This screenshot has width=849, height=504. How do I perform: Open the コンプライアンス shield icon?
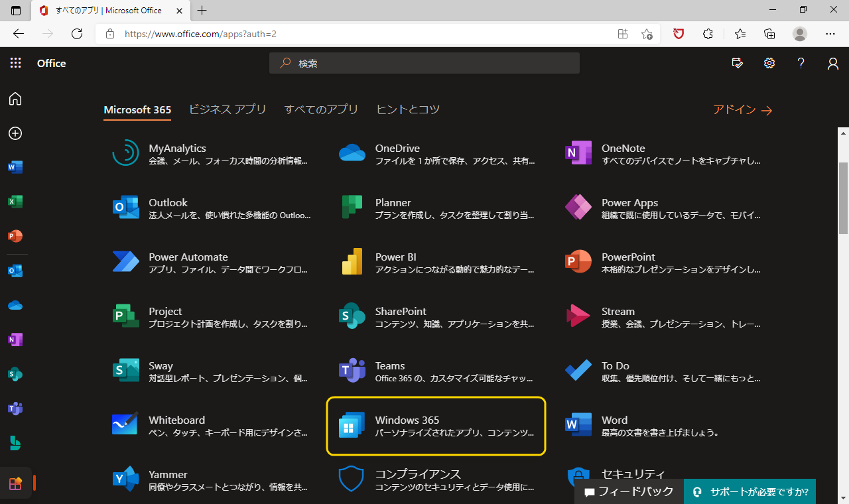(x=352, y=479)
